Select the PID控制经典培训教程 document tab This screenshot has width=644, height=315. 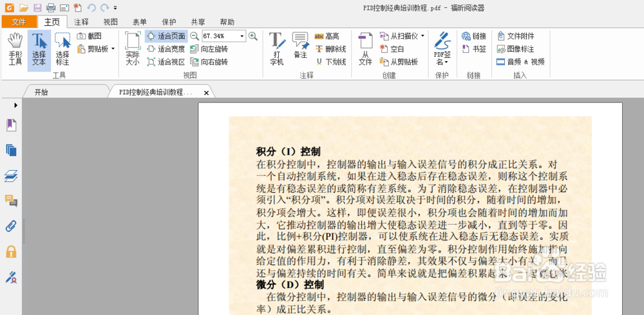(156, 93)
